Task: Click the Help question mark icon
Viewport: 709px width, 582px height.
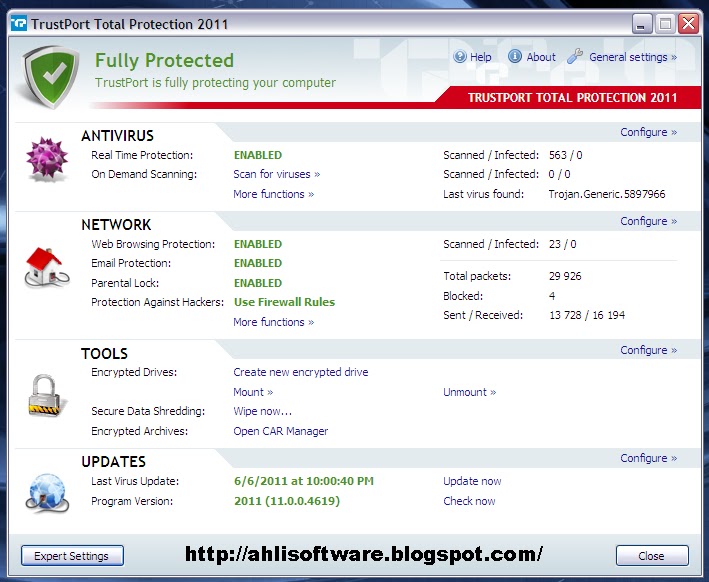Action: 460,57
